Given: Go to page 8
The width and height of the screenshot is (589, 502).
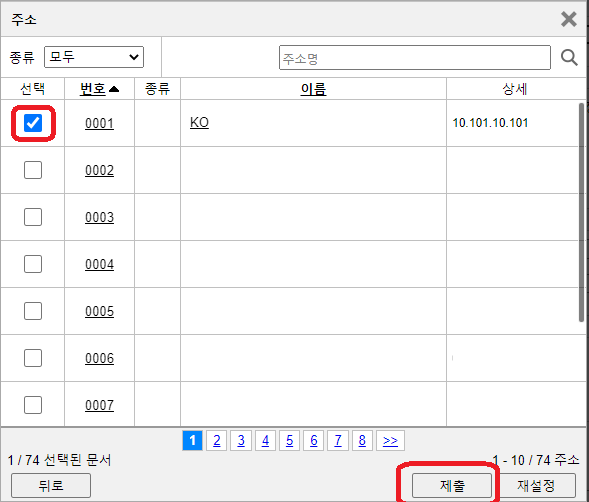Looking at the screenshot, I should pos(362,440).
